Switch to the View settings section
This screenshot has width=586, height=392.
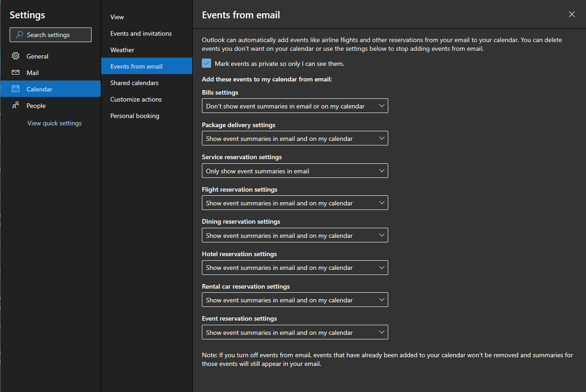[117, 17]
